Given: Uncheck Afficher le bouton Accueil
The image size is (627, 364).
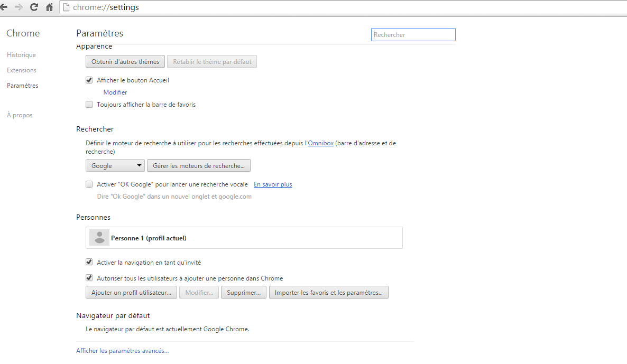Looking at the screenshot, I should (x=89, y=80).
